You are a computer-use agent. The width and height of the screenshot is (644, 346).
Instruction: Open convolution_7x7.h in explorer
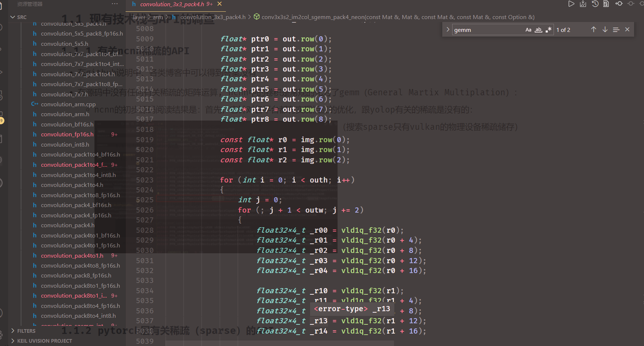64,94
